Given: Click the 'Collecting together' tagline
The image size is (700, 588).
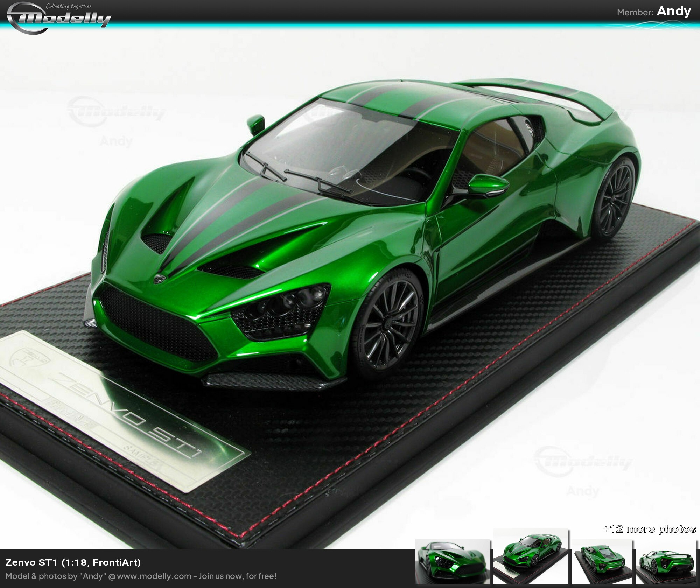Looking at the screenshot, I should click(x=69, y=6).
